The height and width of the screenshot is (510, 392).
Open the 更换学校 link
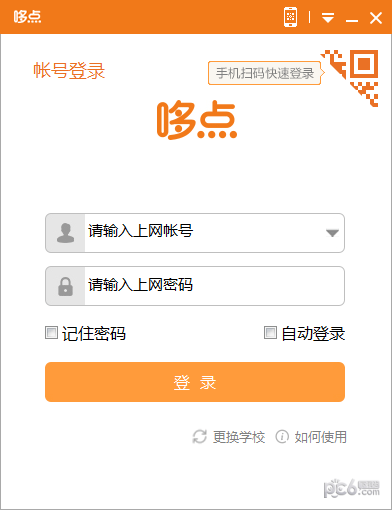[239, 437]
